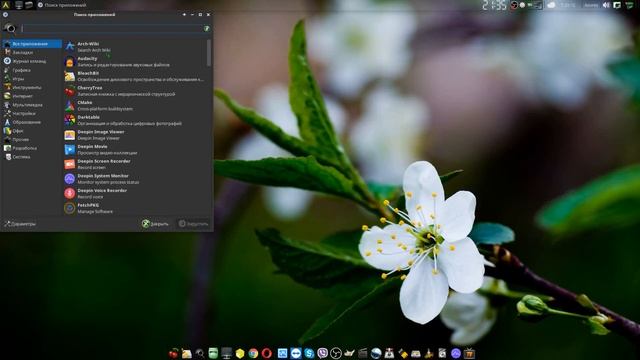640x360 pixels.
Task: Select the FetchPKG Manage Software entry
Action: coord(135,208)
